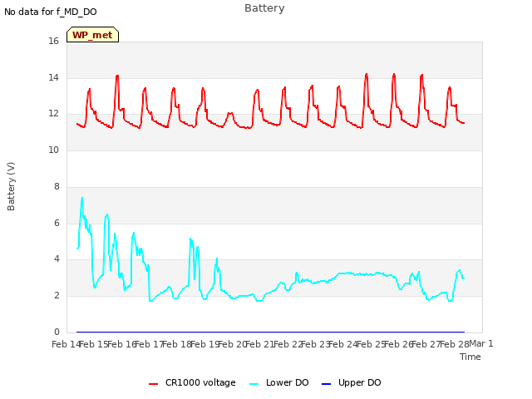Click the red CR1000 voltage legend swatch
The width and height of the screenshot is (532, 399).
coord(153,384)
